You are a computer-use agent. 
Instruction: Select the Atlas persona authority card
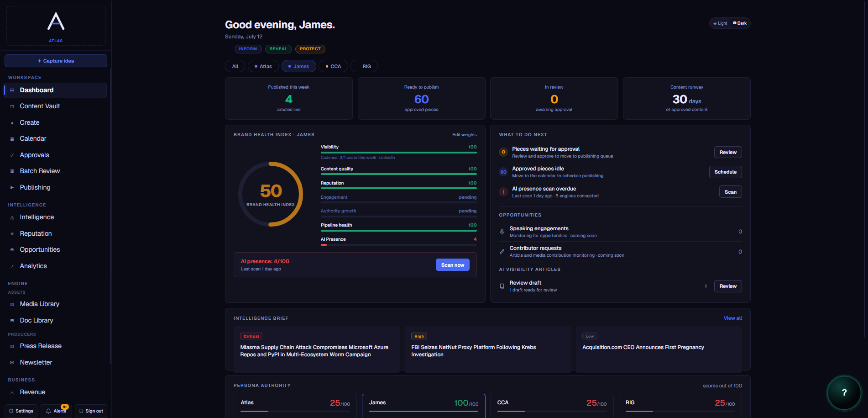[x=295, y=406]
